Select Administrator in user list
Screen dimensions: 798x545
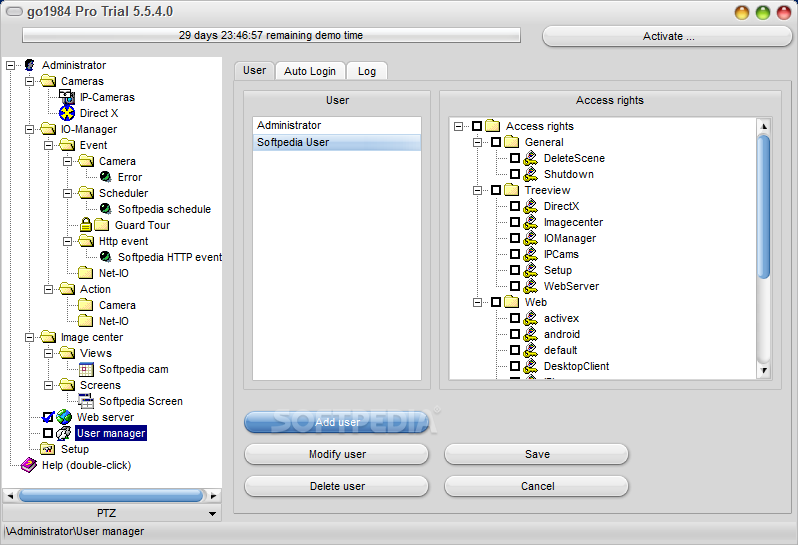(x=337, y=125)
